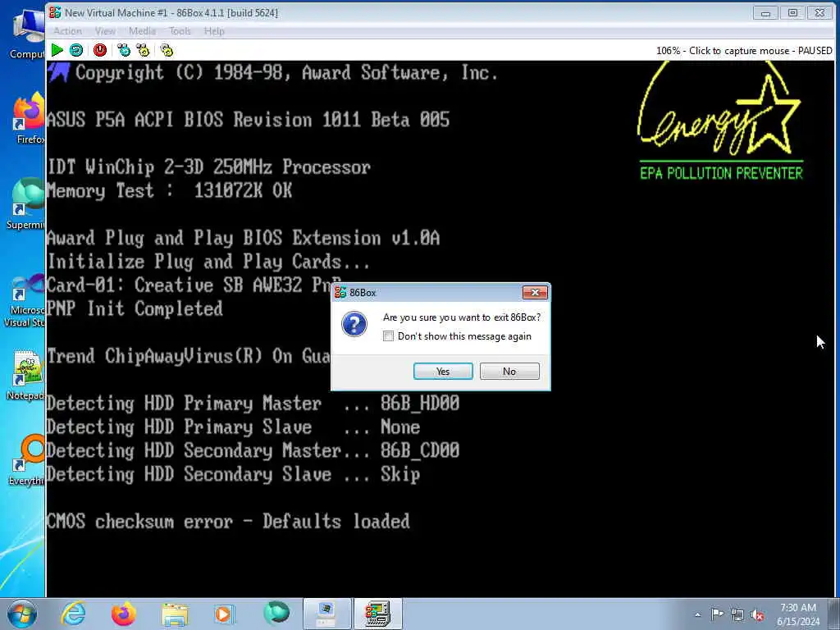Viewport: 840px width, 630px height.
Task: Click "Detecting HDD Secondary Slave ... Skip" line
Action: (234, 474)
